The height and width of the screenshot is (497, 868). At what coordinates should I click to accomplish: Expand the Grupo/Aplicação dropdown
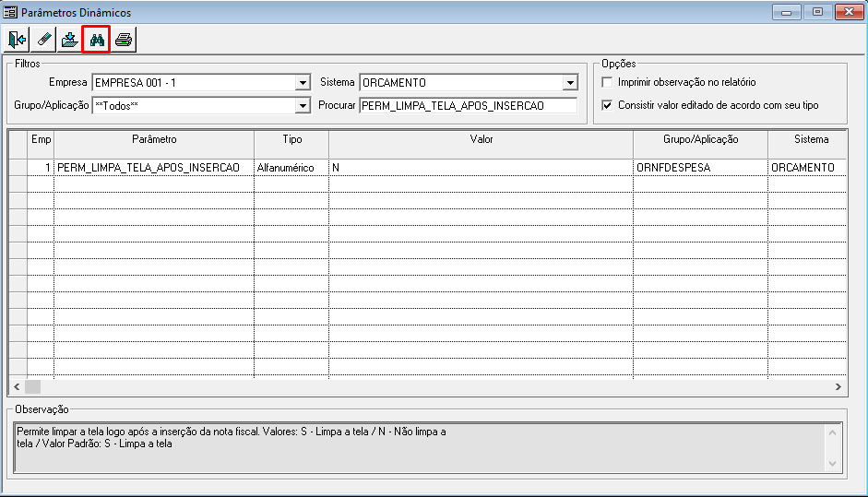coord(303,106)
